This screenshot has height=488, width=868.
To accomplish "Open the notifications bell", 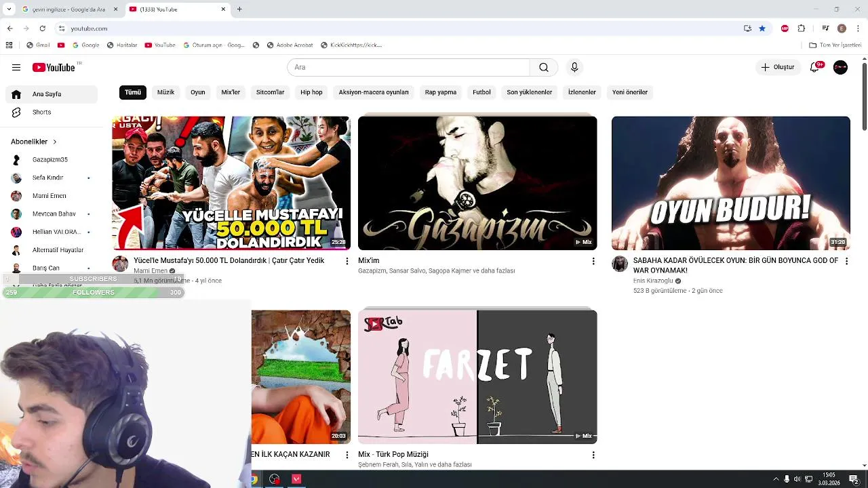I will 815,67.
